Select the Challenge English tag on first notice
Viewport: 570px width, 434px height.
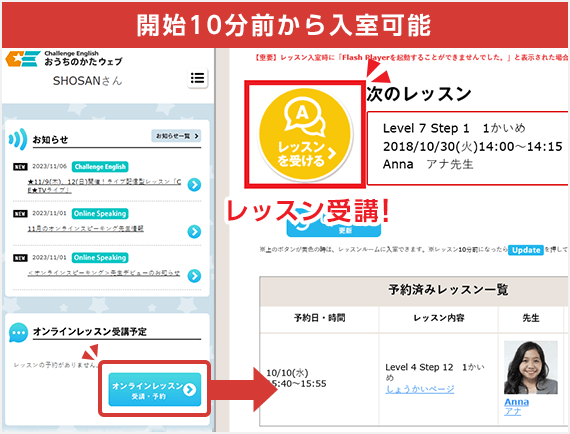coord(100,167)
